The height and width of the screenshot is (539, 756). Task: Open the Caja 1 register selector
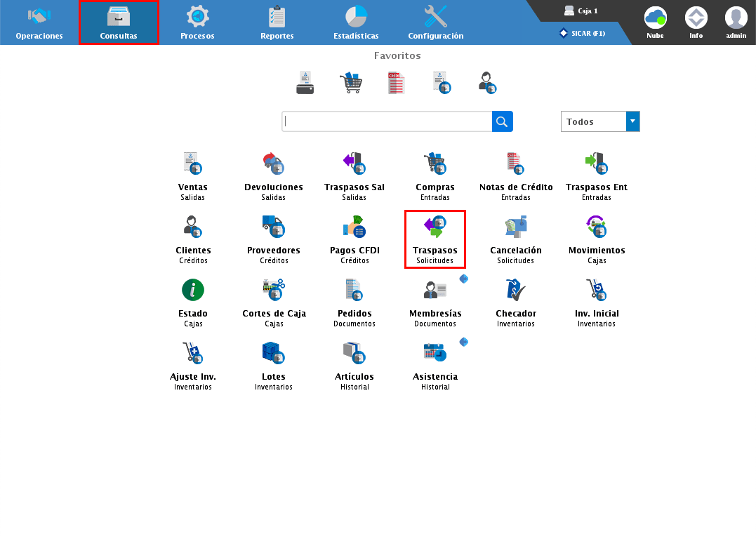coord(581,11)
